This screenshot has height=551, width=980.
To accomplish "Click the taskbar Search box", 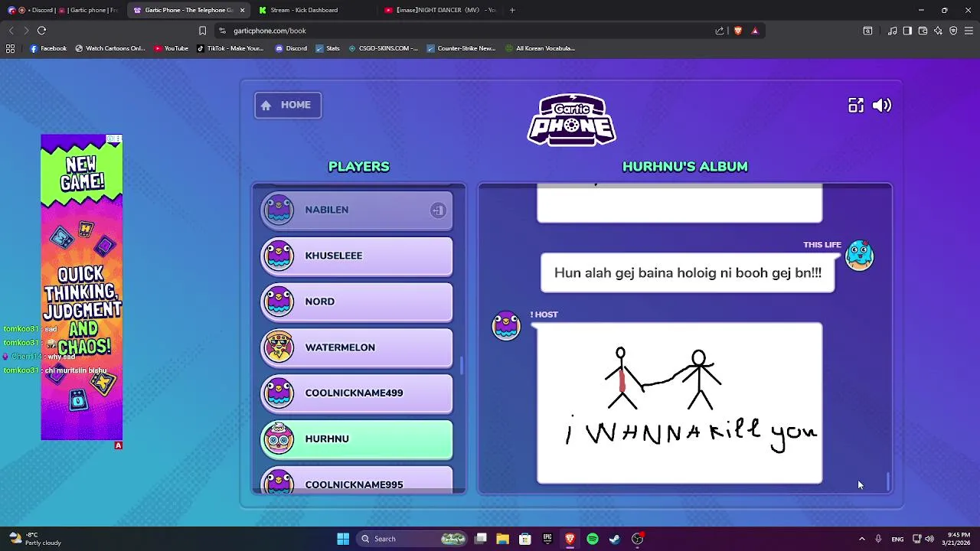I will point(413,539).
